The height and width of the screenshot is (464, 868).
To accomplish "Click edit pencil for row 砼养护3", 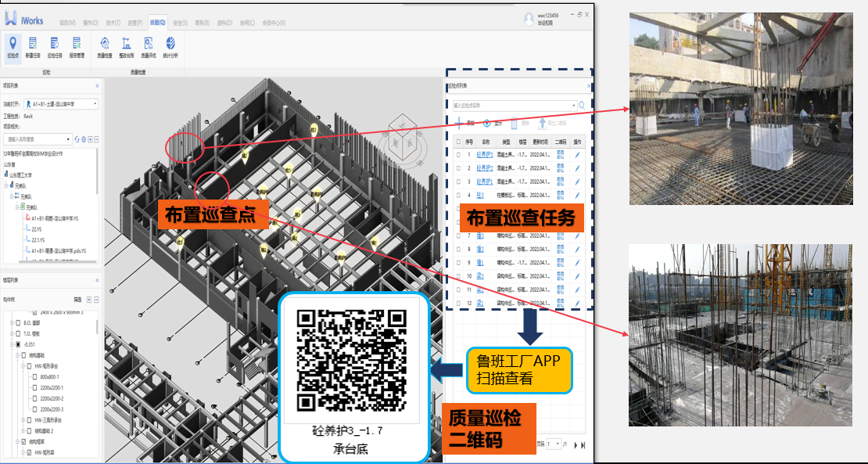I will [x=577, y=155].
